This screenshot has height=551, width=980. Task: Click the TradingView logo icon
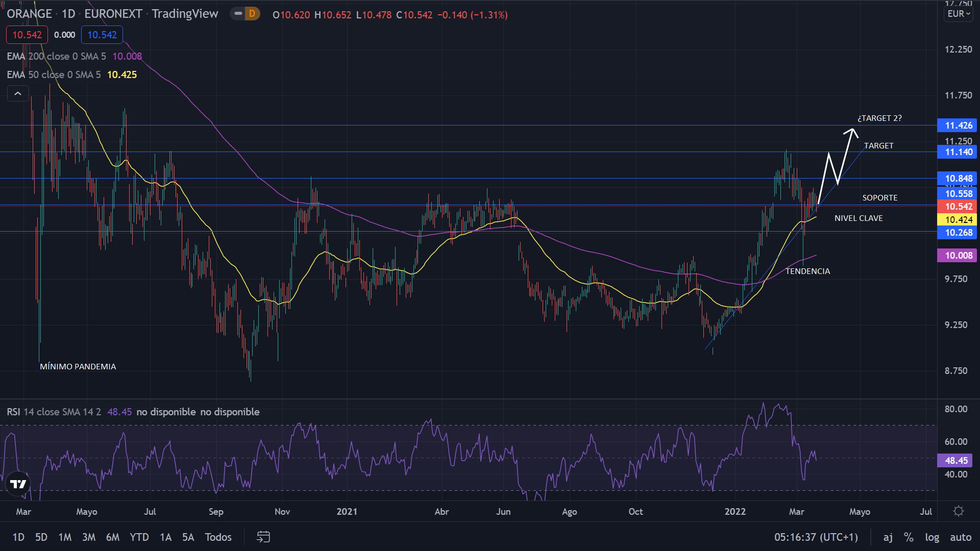[x=18, y=484]
